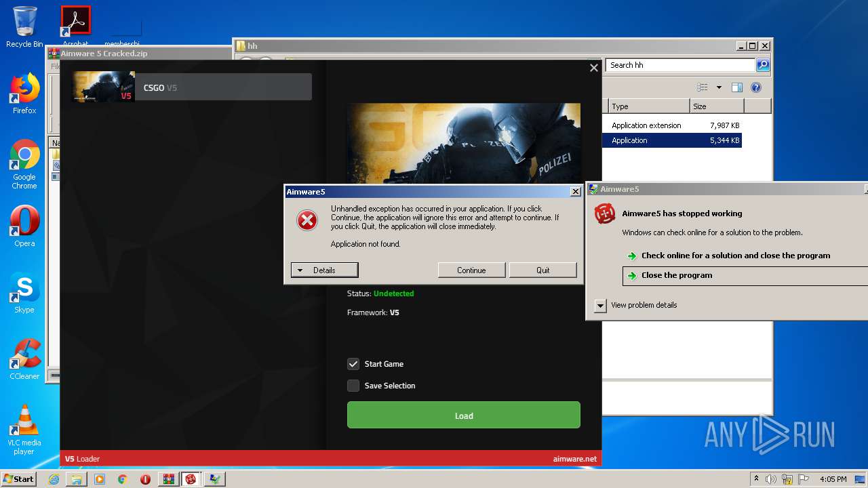Screen dimensions: 868x488
Task: Select Opera desktop shortcut
Action: [24, 226]
